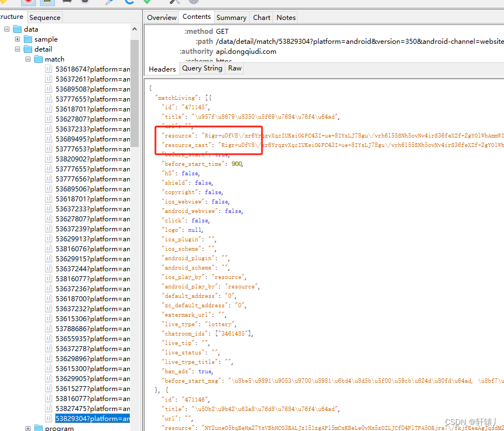Open the Notes tab

286,17
